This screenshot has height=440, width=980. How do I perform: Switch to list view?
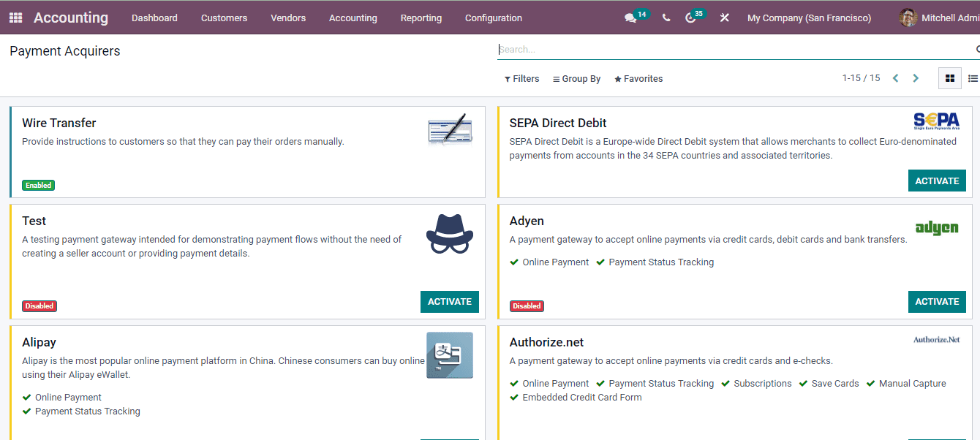tap(973, 78)
